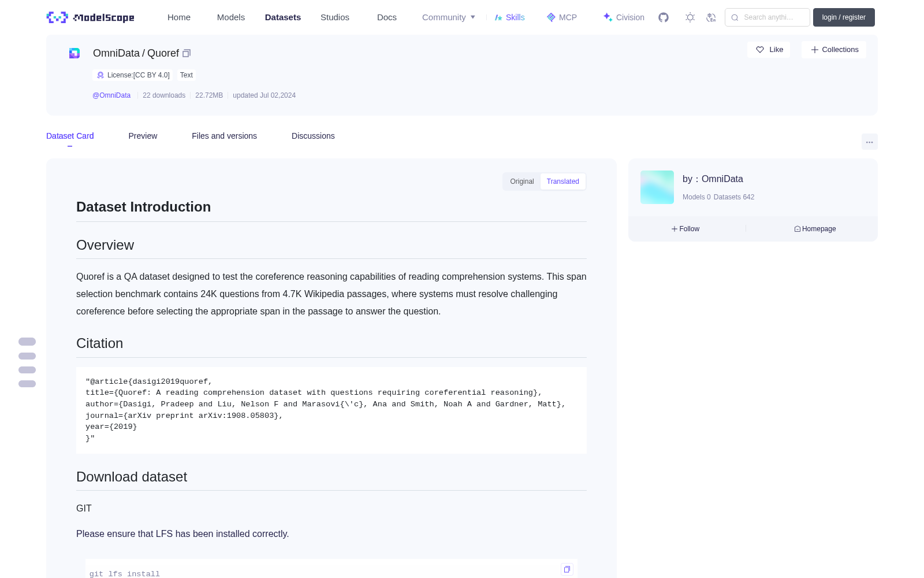Open the Datasets nav item

pyautogui.click(x=283, y=17)
